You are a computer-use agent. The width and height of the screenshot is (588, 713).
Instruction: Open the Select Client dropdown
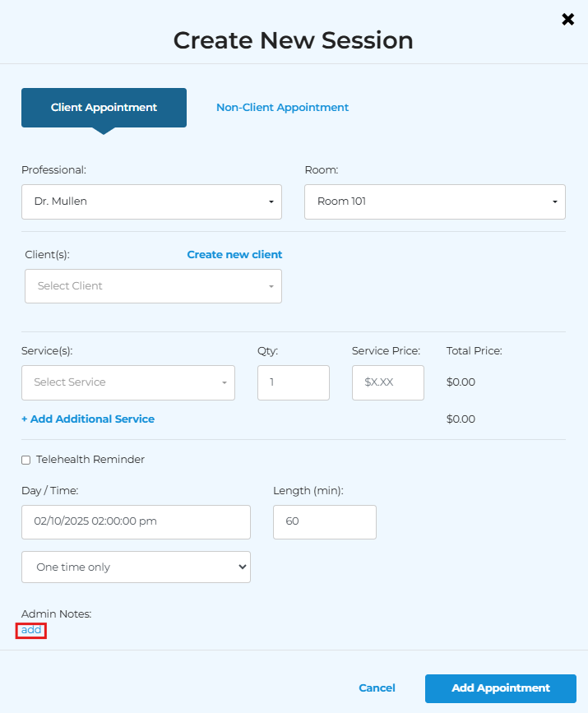(153, 286)
